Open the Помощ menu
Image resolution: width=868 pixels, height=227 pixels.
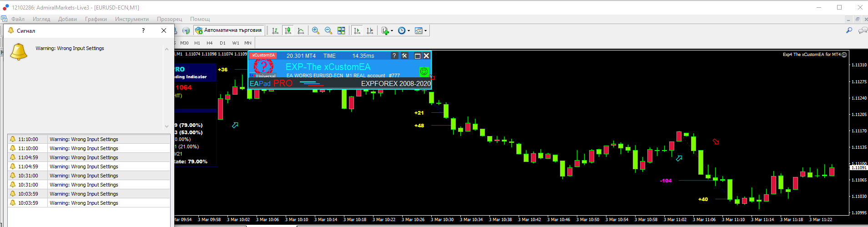click(x=200, y=19)
